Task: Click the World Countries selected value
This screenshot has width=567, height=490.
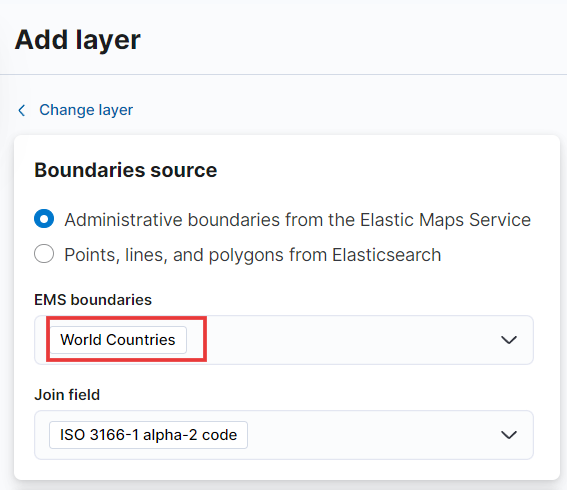Action: [x=118, y=340]
